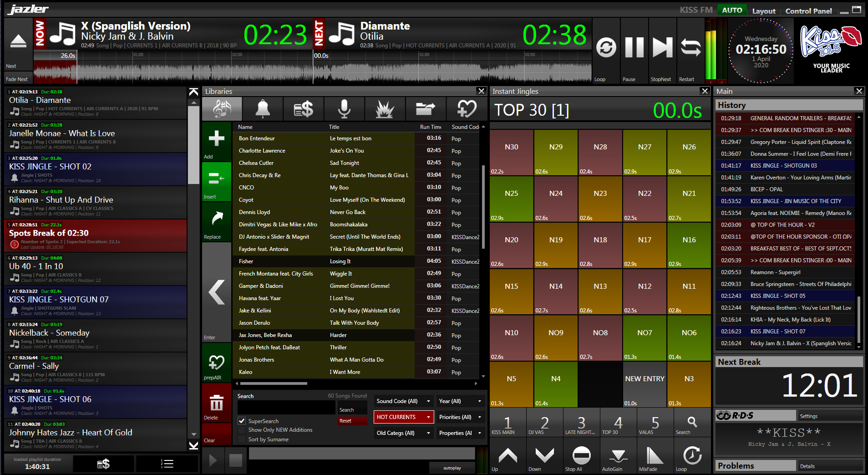Image resolution: width=868 pixels, height=475 pixels.
Task: Move jingle palette Down
Action: (x=544, y=455)
